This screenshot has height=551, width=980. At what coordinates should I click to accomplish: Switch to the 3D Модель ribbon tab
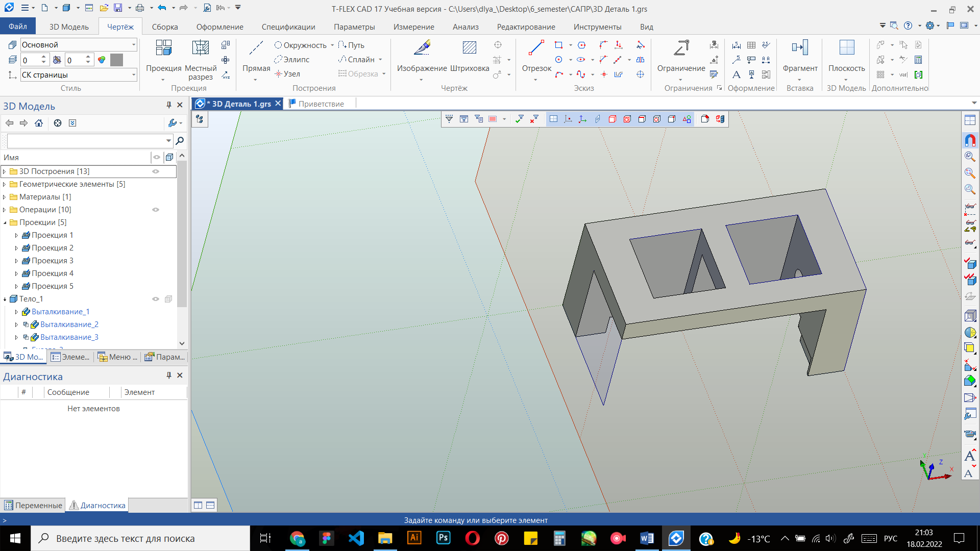tap(69, 27)
